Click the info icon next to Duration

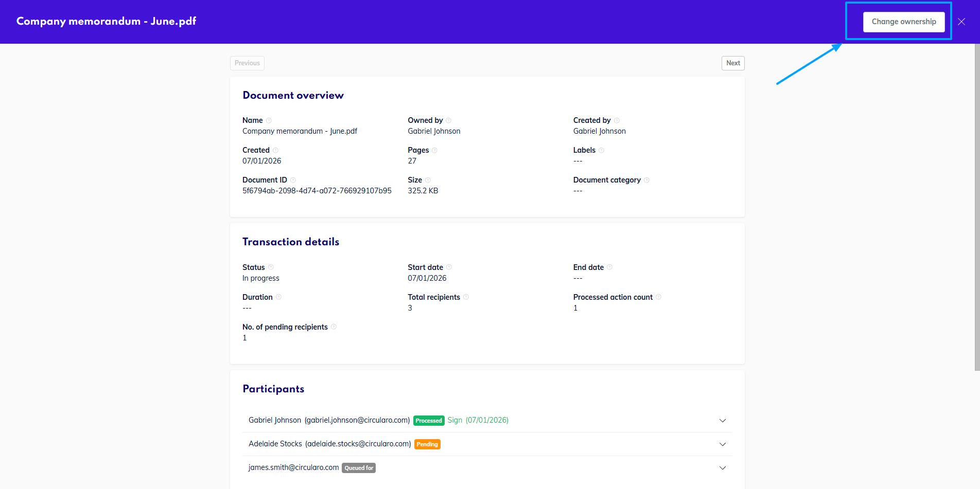(x=278, y=297)
